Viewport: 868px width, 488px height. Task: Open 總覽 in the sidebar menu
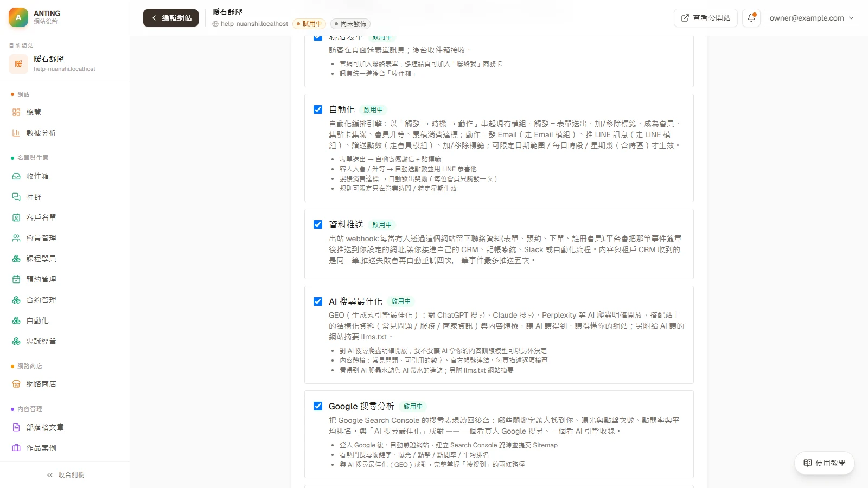coord(65,112)
